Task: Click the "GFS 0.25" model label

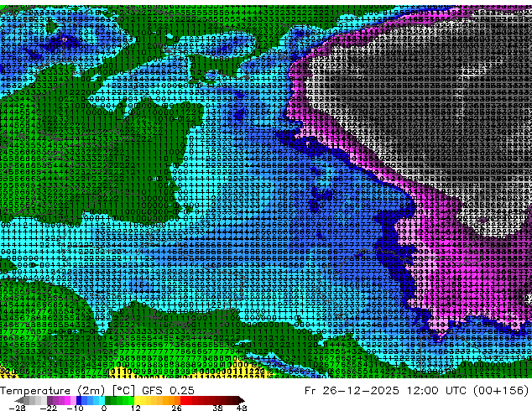Action: tap(168, 391)
